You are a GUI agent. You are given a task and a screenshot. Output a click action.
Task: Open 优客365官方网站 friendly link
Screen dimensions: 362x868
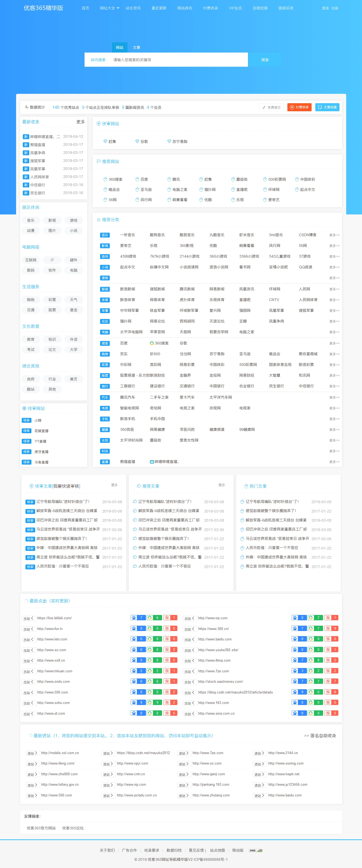[41, 828]
